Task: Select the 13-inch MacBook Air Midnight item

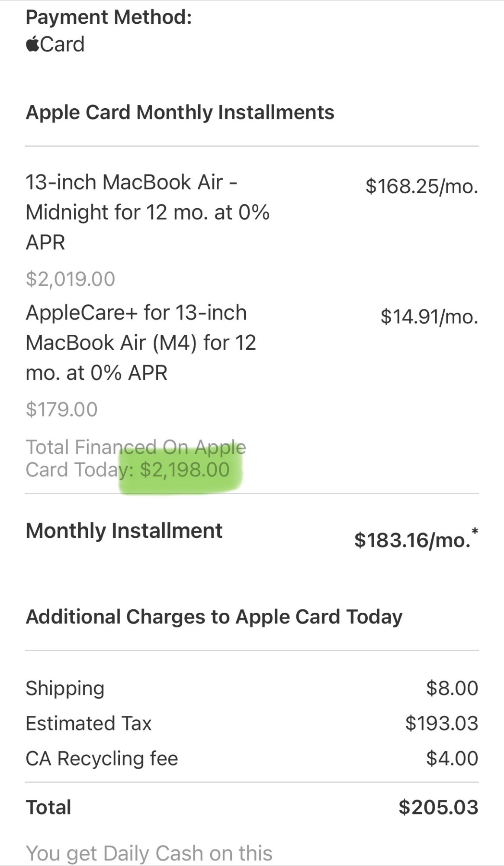Action: [148, 212]
